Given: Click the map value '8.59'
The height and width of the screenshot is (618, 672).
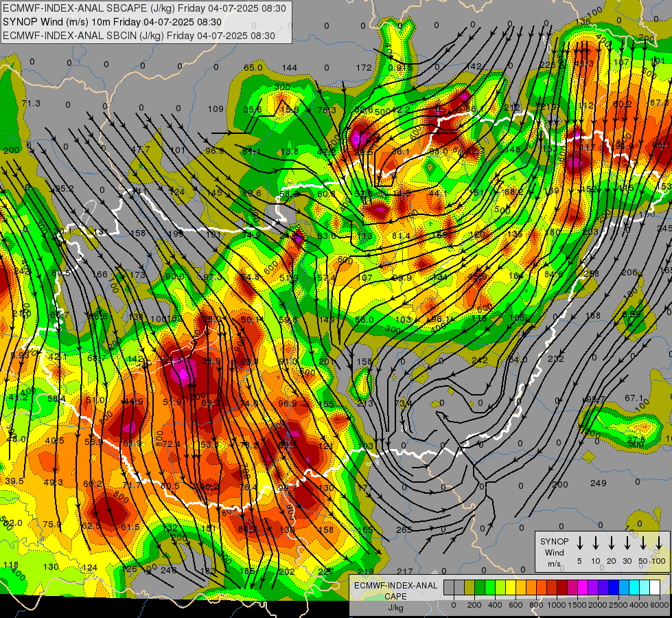Looking at the screenshot, I should pyautogui.click(x=632, y=314).
